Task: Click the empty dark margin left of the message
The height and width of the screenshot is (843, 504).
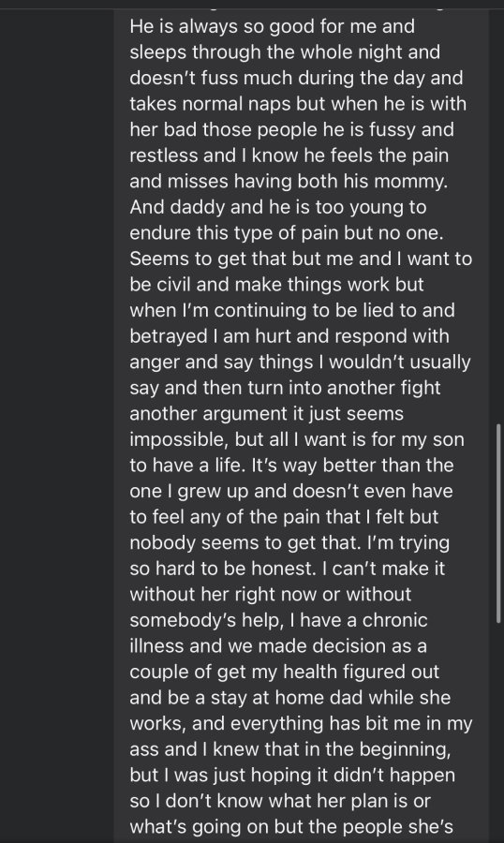Action: click(x=56, y=421)
